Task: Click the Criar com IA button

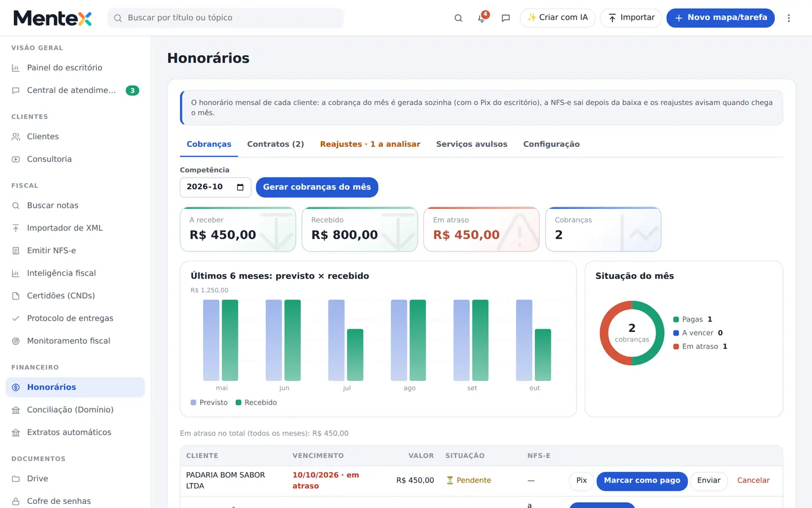Action: click(x=557, y=18)
